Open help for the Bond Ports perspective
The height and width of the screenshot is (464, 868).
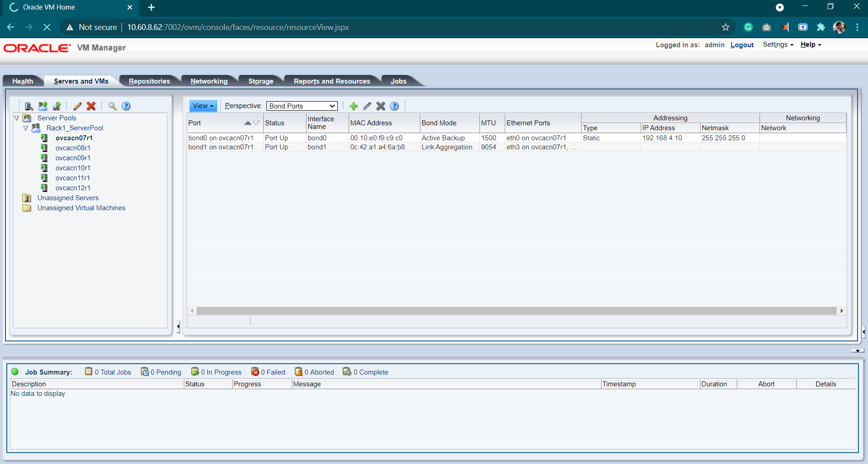(395, 106)
